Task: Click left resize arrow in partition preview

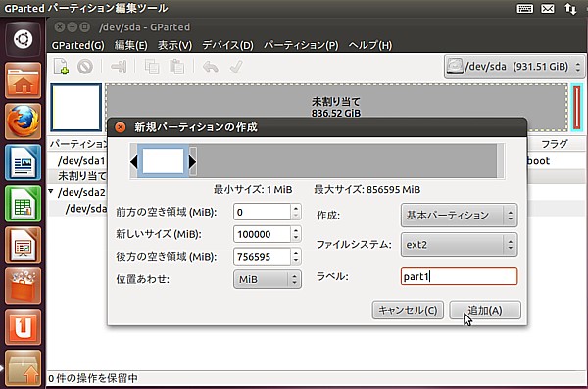Action: click(133, 162)
